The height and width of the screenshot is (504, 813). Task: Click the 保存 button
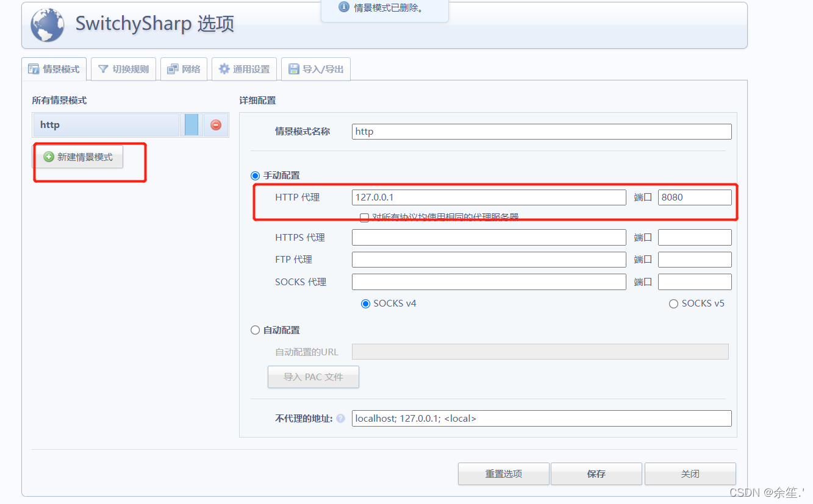coord(596,474)
